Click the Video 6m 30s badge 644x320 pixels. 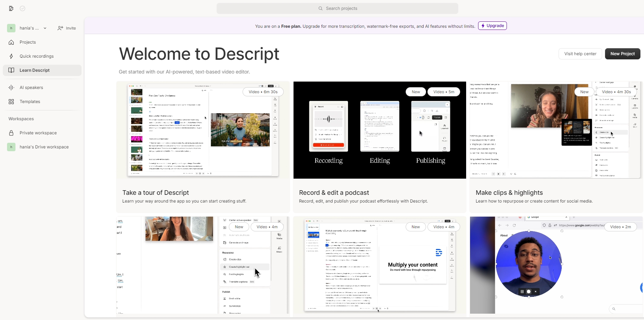(x=263, y=92)
